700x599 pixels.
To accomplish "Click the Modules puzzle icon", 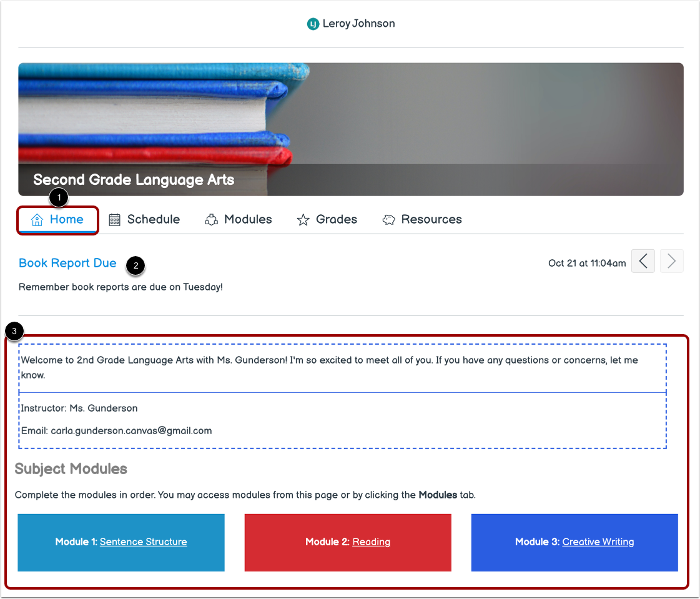I will (212, 219).
